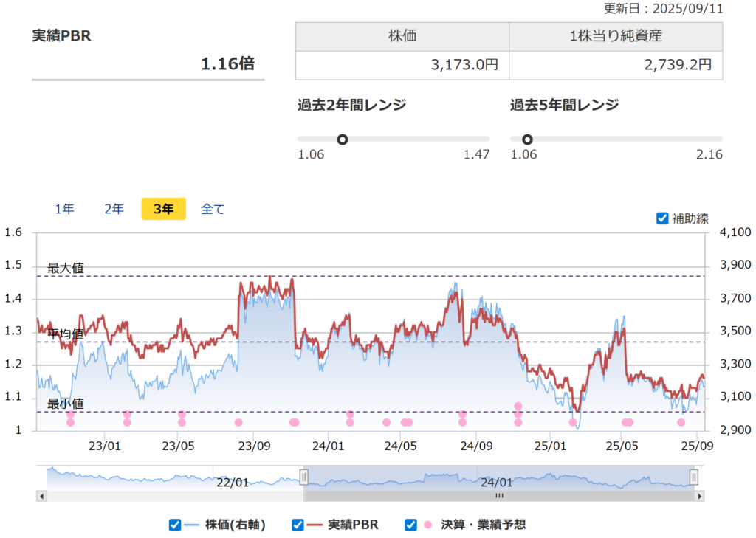Grab the right range handle in the navigator
Image resolution: width=756 pixels, height=538 pixels.
click(x=693, y=477)
